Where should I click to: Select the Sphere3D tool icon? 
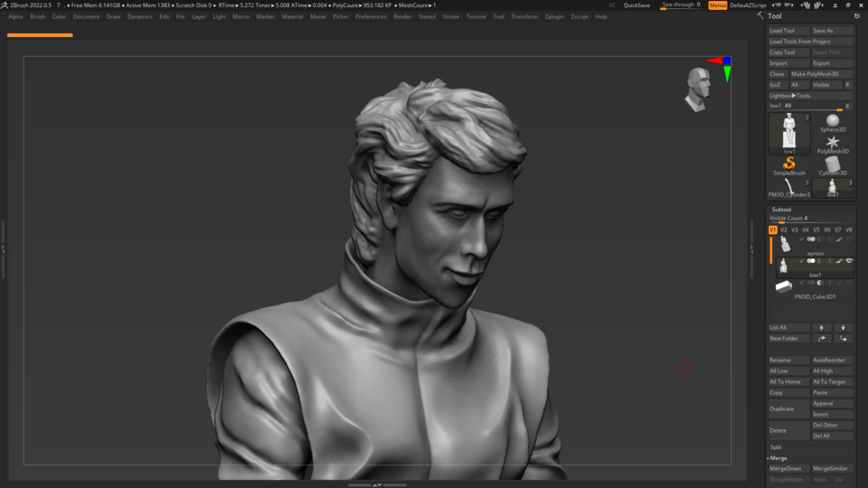point(833,122)
